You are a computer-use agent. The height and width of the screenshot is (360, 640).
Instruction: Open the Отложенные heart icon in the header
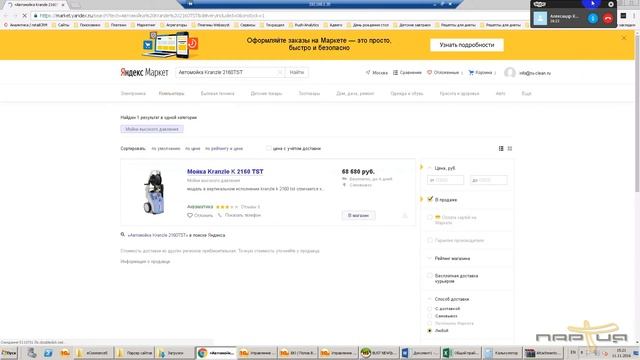[429, 72]
